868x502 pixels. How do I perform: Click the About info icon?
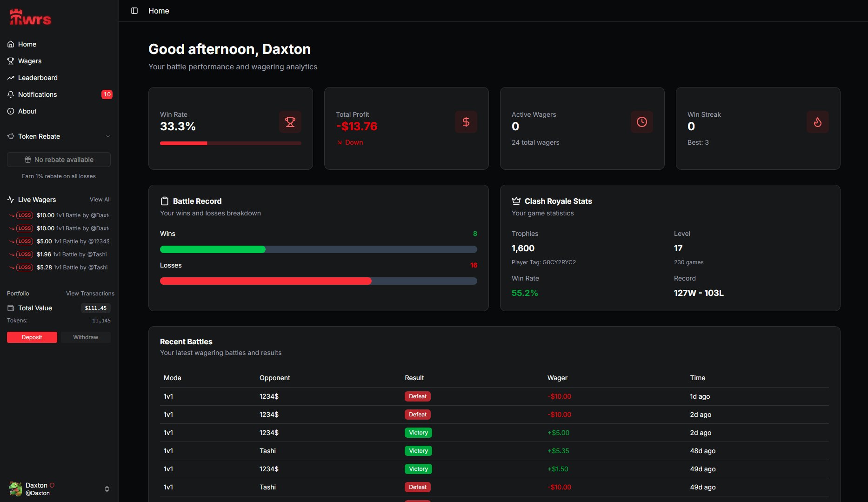11,111
